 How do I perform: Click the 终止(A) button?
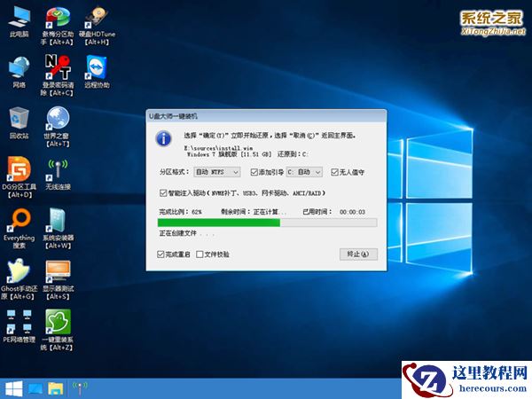358,254
